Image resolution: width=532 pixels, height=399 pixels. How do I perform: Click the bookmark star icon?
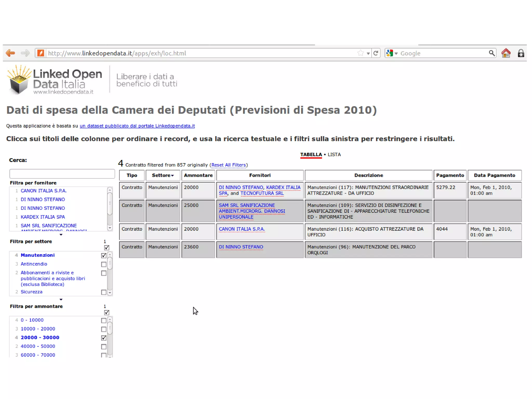(x=360, y=53)
